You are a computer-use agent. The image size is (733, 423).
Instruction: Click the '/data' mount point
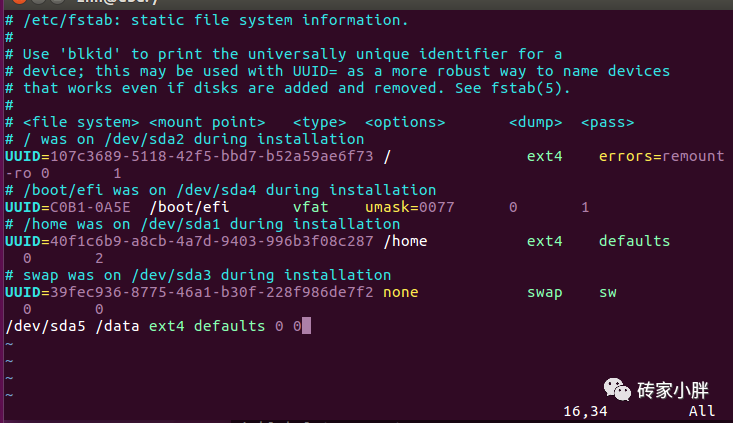[x=117, y=326]
